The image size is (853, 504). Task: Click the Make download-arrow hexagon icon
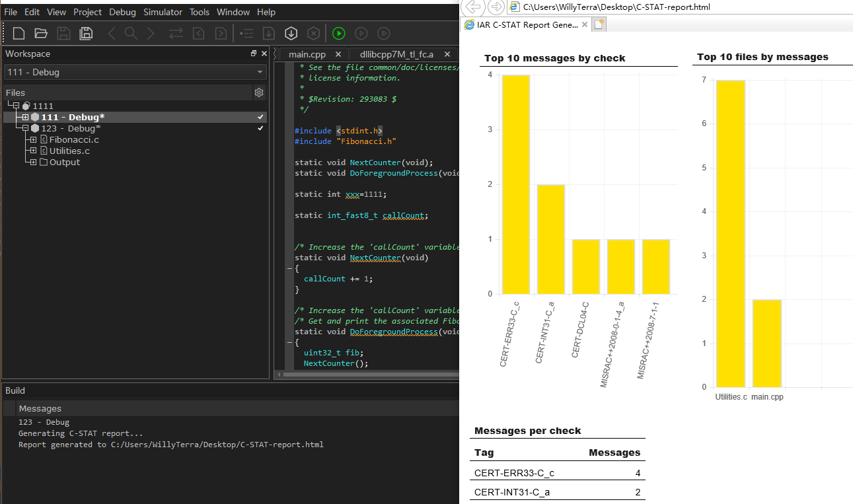[291, 33]
